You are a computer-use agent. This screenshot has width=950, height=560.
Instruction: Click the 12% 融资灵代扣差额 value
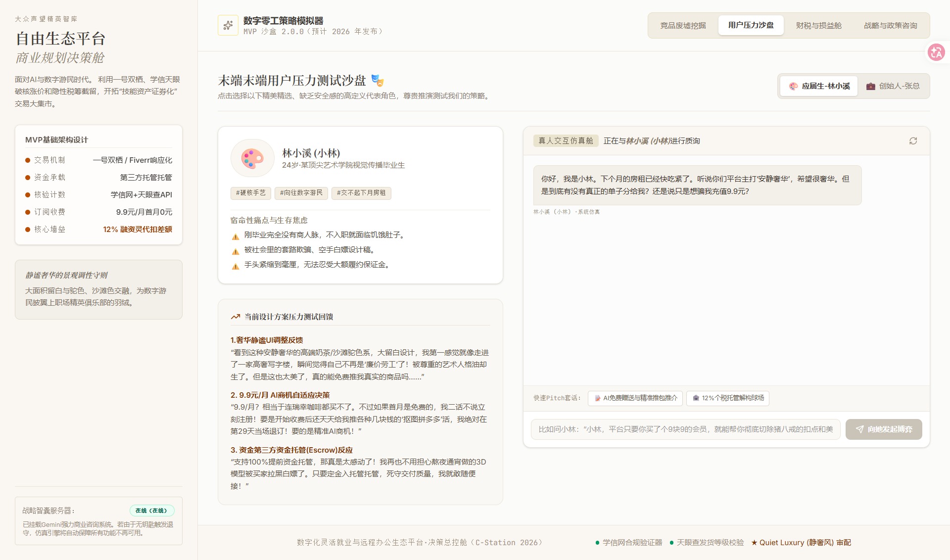coord(138,230)
